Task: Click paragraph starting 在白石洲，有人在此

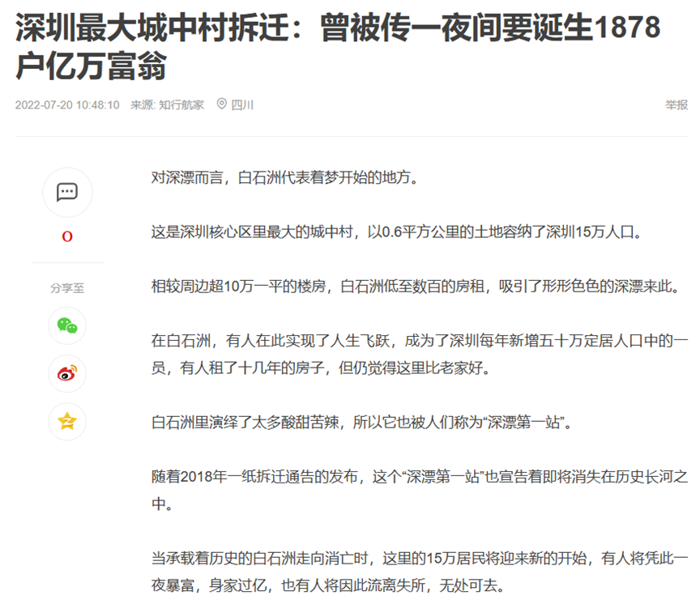Action: 420,354
